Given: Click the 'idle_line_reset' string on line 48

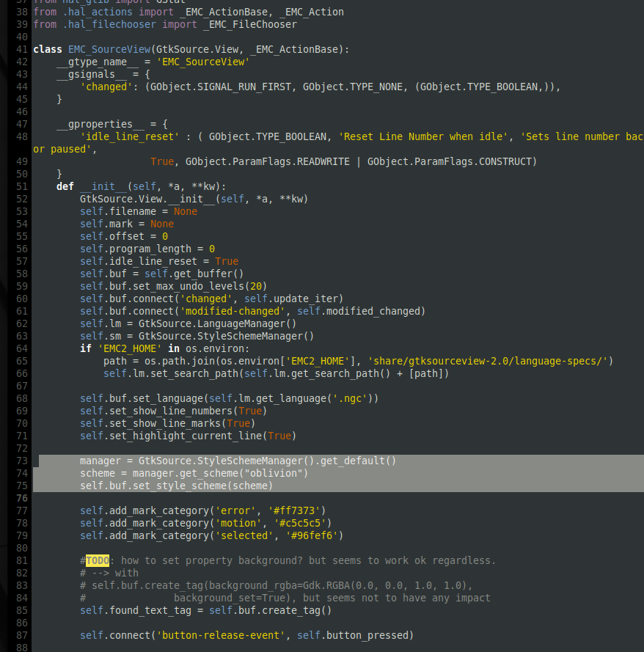Looking at the screenshot, I should pyautogui.click(x=130, y=137).
